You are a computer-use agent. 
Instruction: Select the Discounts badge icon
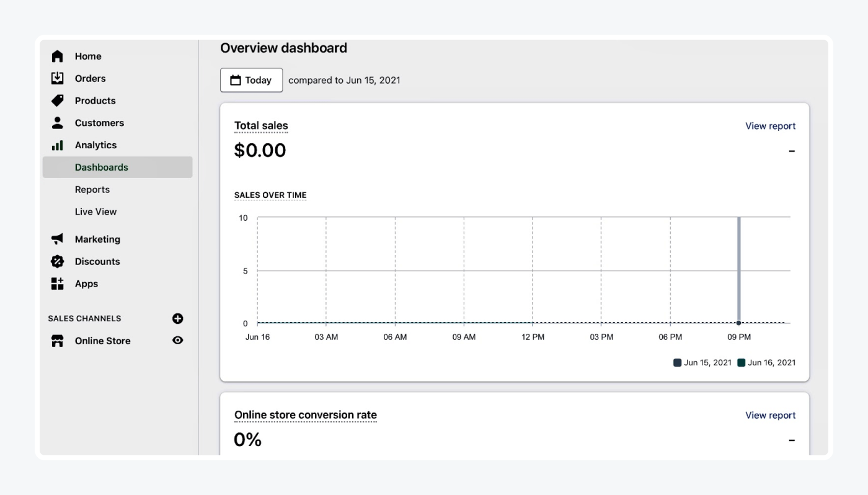coord(57,261)
